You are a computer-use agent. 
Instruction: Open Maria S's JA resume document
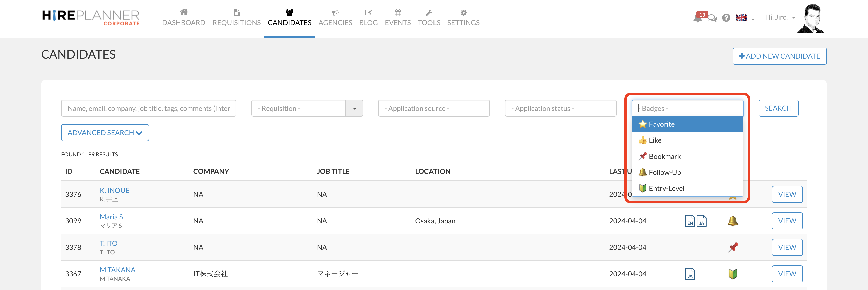click(x=702, y=221)
